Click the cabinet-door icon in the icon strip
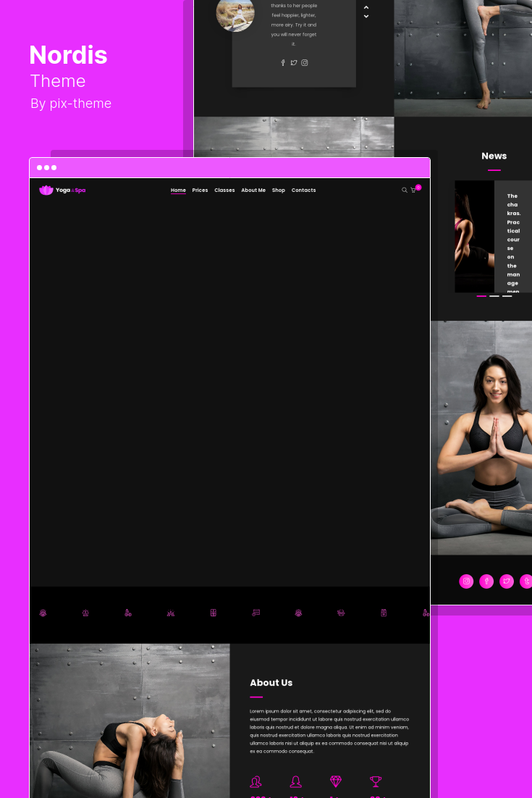532x798 pixels. click(x=213, y=613)
